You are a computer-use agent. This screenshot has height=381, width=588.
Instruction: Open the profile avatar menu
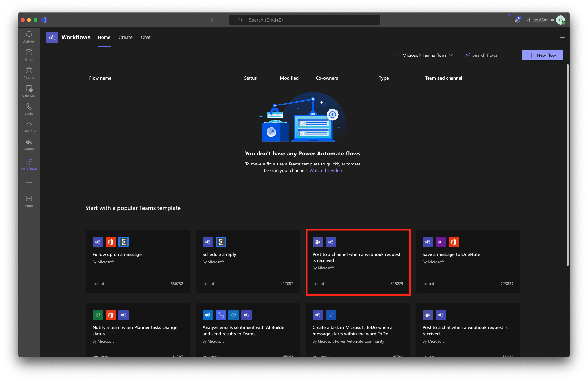[561, 20]
